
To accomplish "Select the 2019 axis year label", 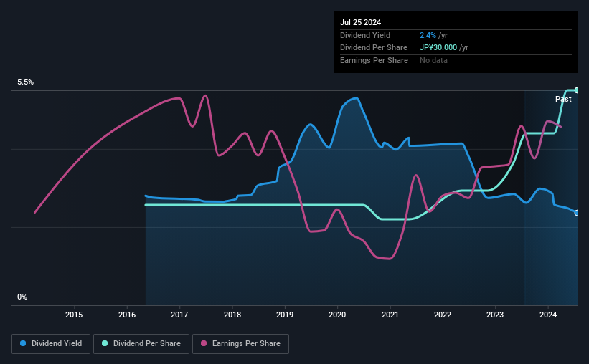I will [285, 315].
